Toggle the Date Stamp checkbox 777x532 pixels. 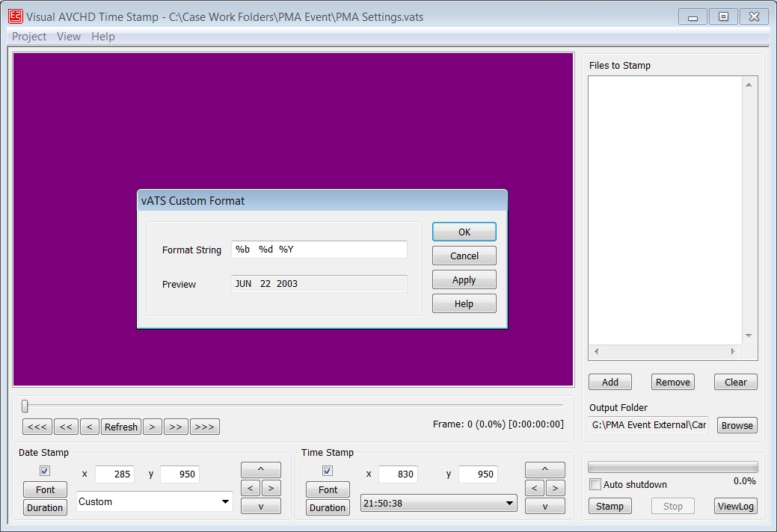[x=45, y=471]
